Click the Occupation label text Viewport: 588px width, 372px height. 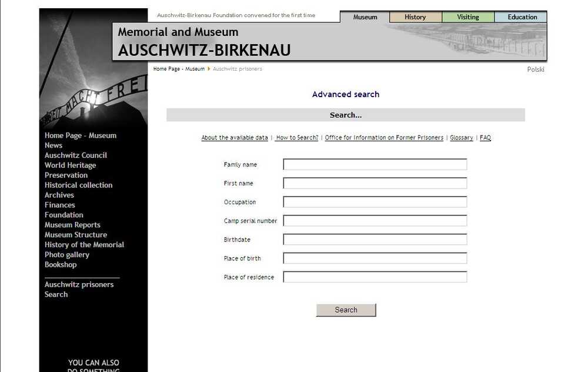tap(240, 202)
